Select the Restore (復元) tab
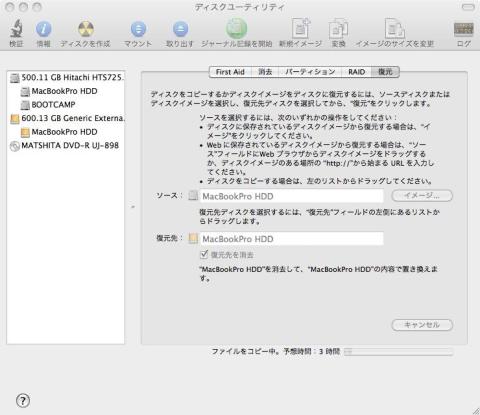This screenshot has width=480, height=415. pos(385,72)
